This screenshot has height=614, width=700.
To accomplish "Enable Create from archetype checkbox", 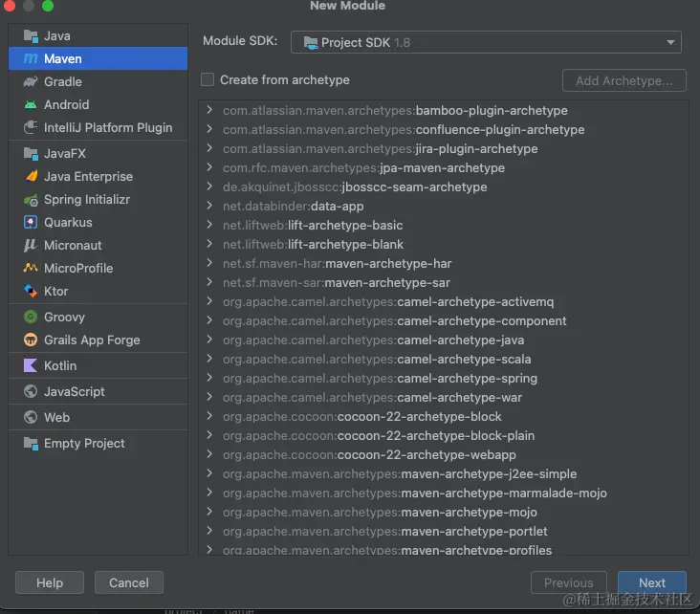I will (208, 80).
